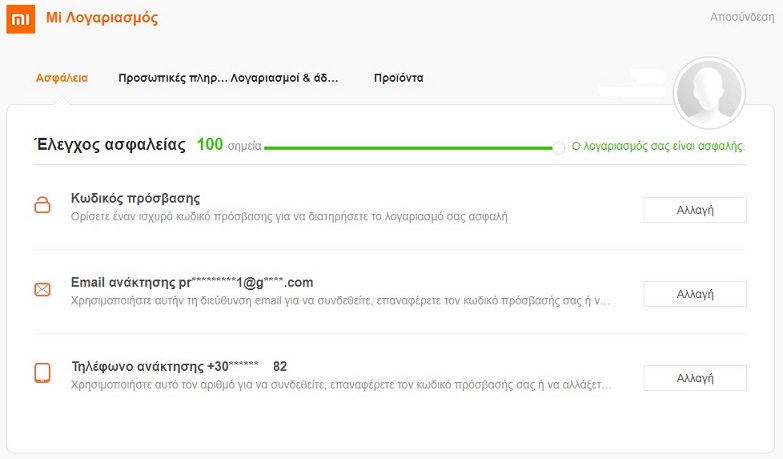Go to the Προϊόντα tab
Viewport: 783px width, 459px height.
coord(398,77)
